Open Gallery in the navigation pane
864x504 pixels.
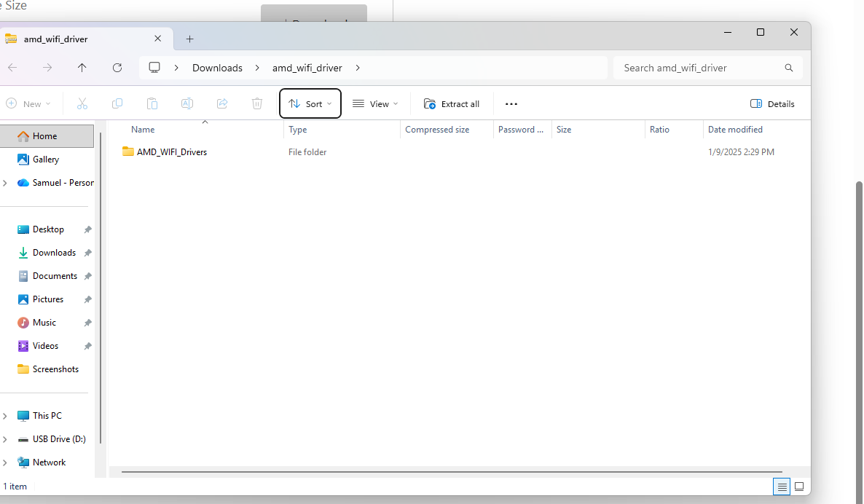46,160
